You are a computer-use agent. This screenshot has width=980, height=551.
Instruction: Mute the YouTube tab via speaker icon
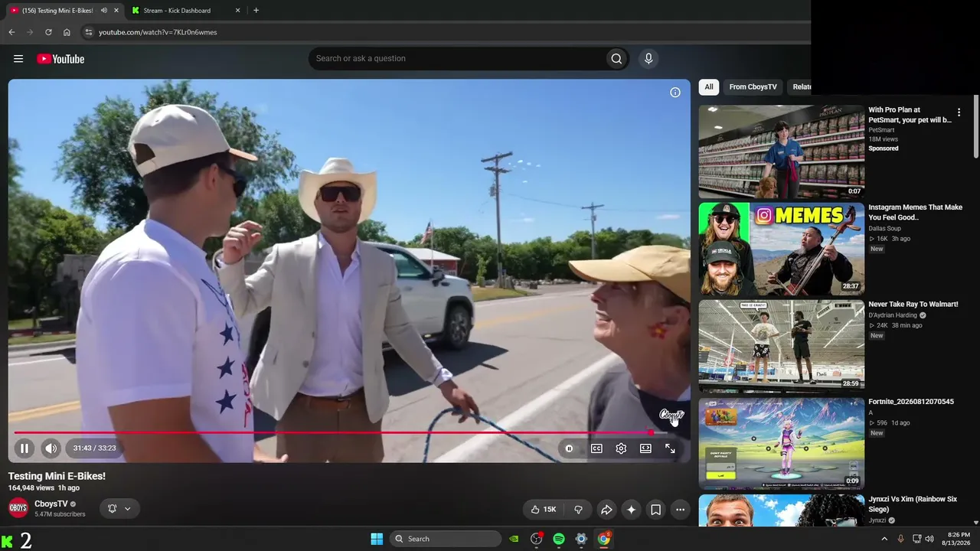pos(103,11)
